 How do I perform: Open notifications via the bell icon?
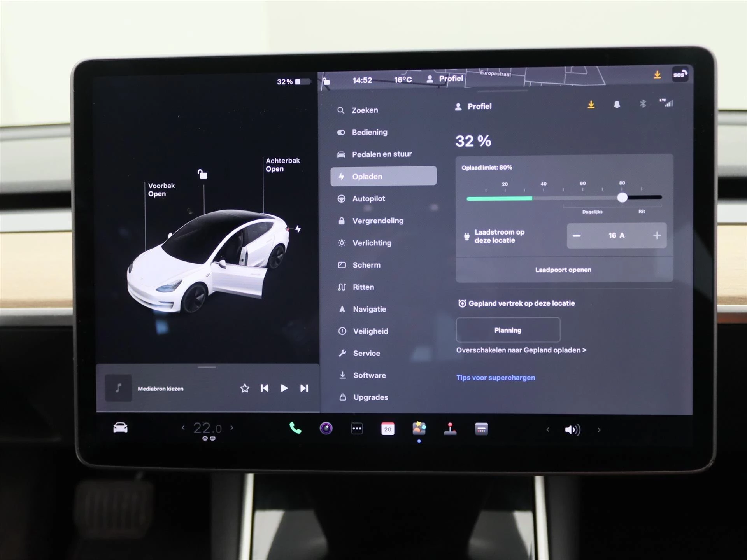[x=617, y=104]
